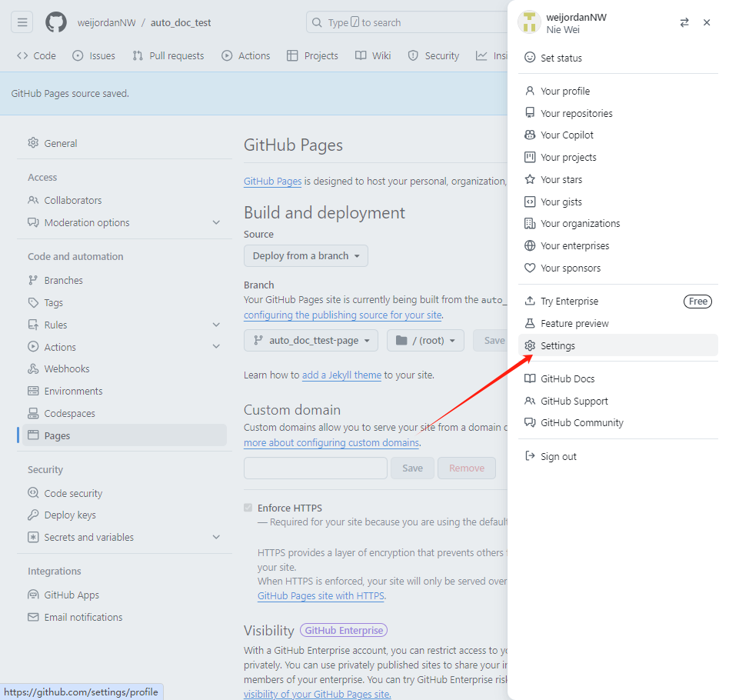Toggle the Enforce HTTPS checkbox

(248, 508)
